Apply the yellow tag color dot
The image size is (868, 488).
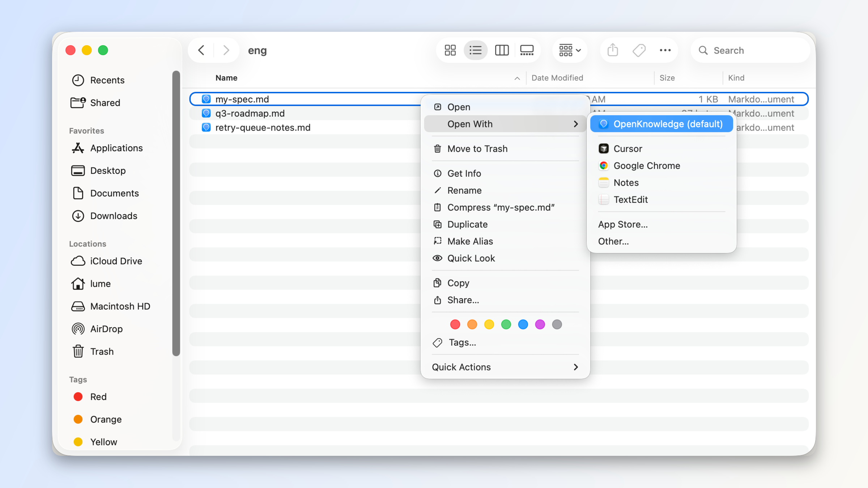[x=489, y=325]
